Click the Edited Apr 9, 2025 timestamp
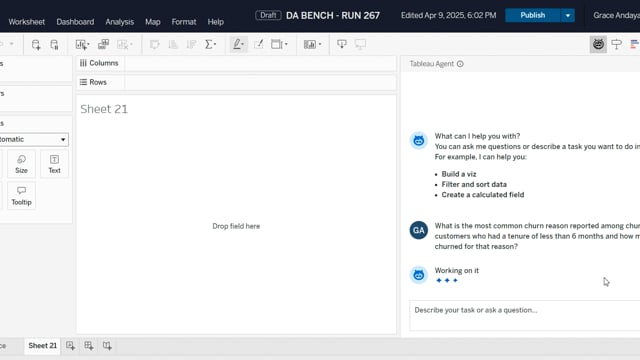The width and height of the screenshot is (640, 360). click(449, 16)
